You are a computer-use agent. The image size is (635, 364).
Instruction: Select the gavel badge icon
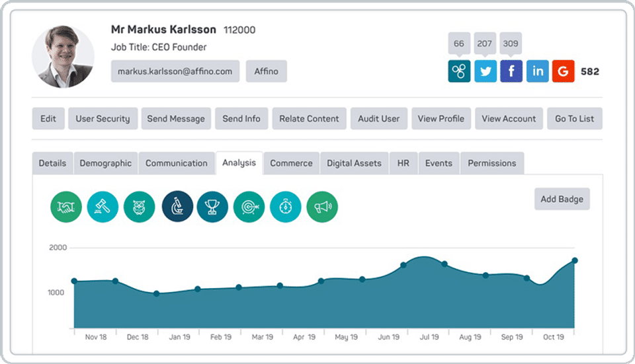click(x=103, y=207)
